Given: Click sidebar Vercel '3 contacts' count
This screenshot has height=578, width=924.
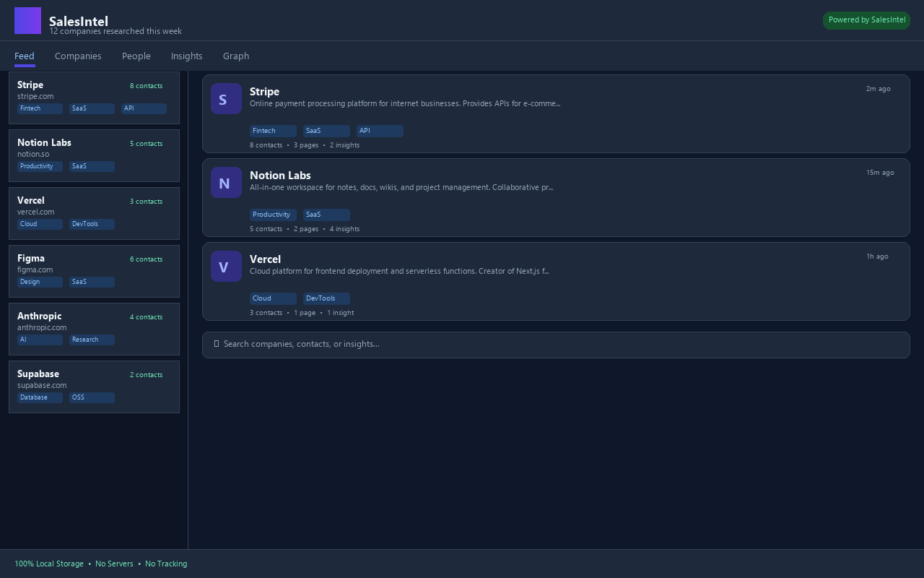Looking at the screenshot, I should click(147, 202).
